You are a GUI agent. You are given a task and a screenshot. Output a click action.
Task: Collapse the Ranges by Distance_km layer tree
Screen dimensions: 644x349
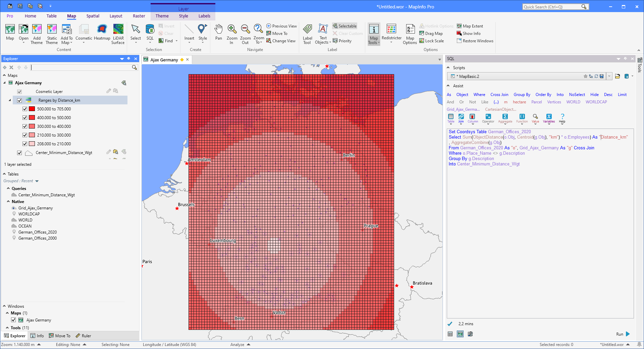[x=9, y=100]
